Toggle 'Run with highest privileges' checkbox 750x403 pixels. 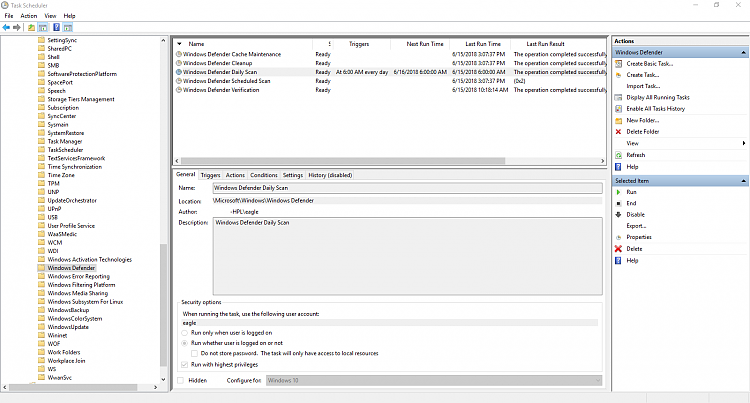184,365
